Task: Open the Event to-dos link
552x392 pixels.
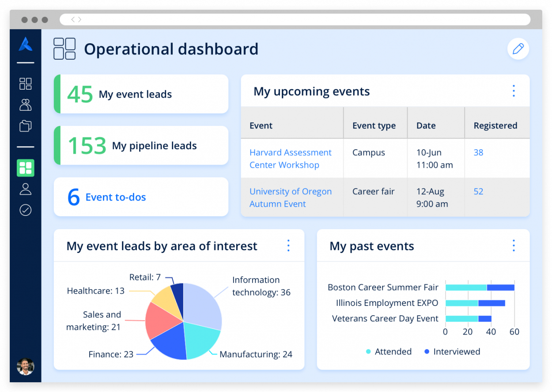Action: coord(115,197)
